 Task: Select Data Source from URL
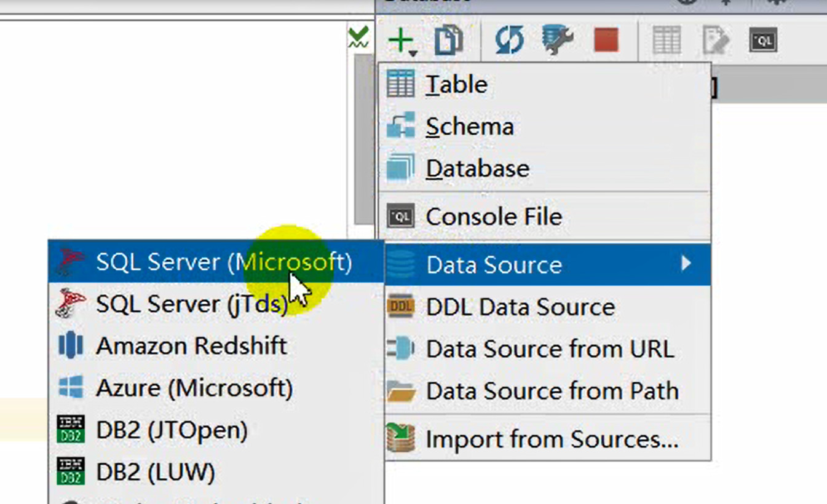(x=545, y=349)
